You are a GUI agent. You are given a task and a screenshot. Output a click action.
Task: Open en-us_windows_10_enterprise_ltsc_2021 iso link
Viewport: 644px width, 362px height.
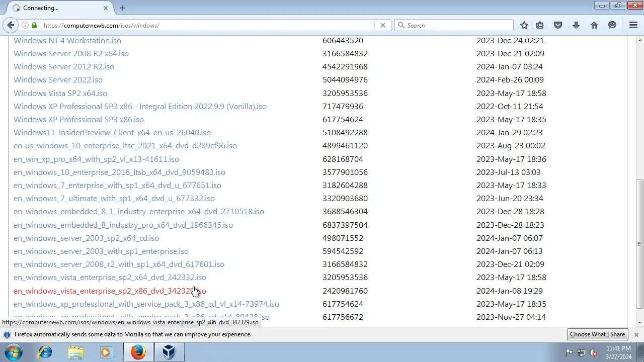point(125,145)
